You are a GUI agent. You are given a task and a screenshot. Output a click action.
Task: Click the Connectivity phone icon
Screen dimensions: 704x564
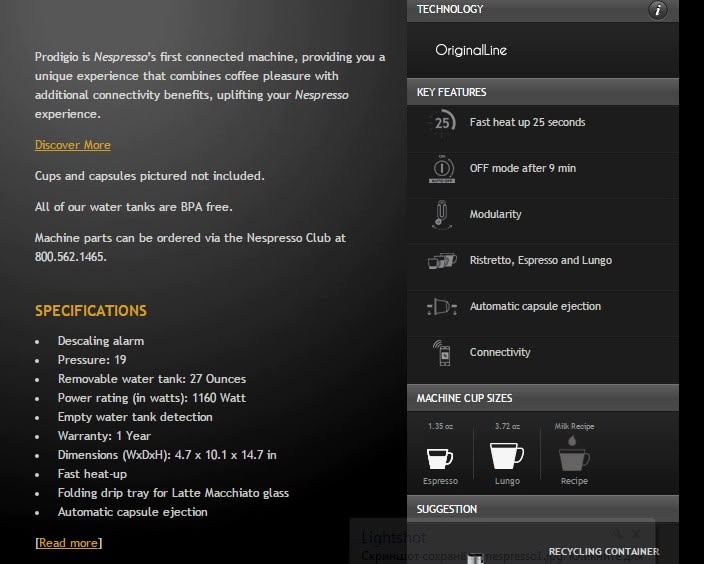pyautogui.click(x=442, y=353)
